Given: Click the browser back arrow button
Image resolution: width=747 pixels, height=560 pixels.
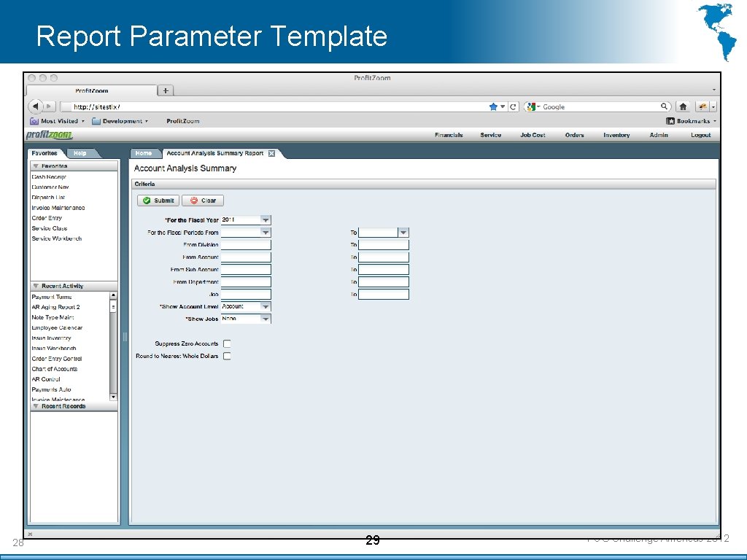Looking at the screenshot, I should pyautogui.click(x=36, y=106).
